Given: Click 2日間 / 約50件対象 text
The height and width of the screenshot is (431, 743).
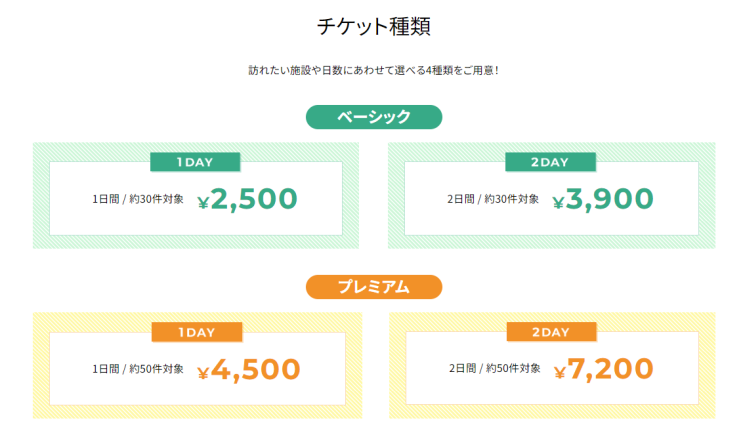Looking at the screenshot, I should (x=494, y=369).
